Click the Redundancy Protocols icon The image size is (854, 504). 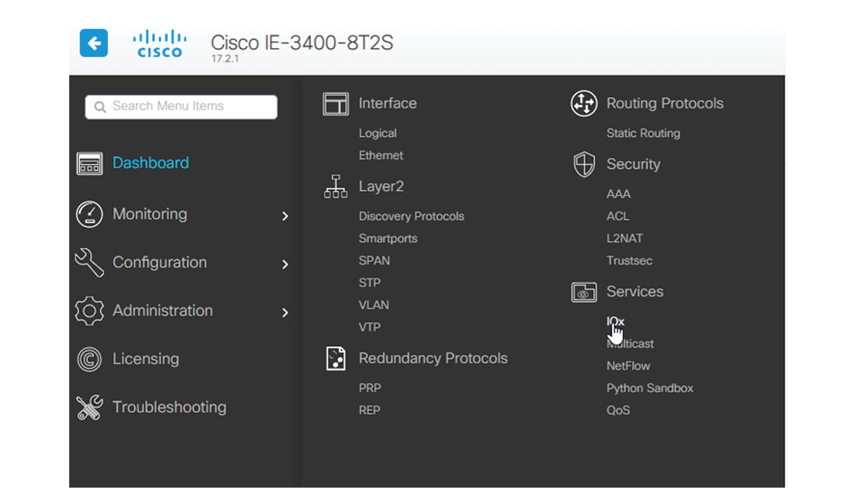coord(336,358)
